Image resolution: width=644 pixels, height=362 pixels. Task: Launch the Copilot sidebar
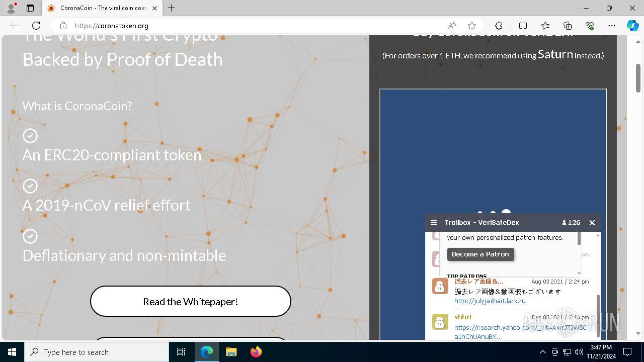[x=632, y=26]
